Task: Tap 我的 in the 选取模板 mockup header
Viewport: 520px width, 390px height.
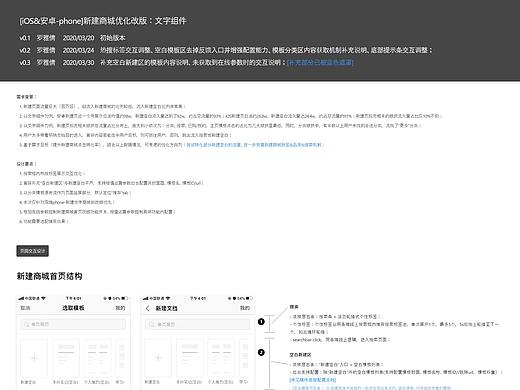Action: pos(120,308)
